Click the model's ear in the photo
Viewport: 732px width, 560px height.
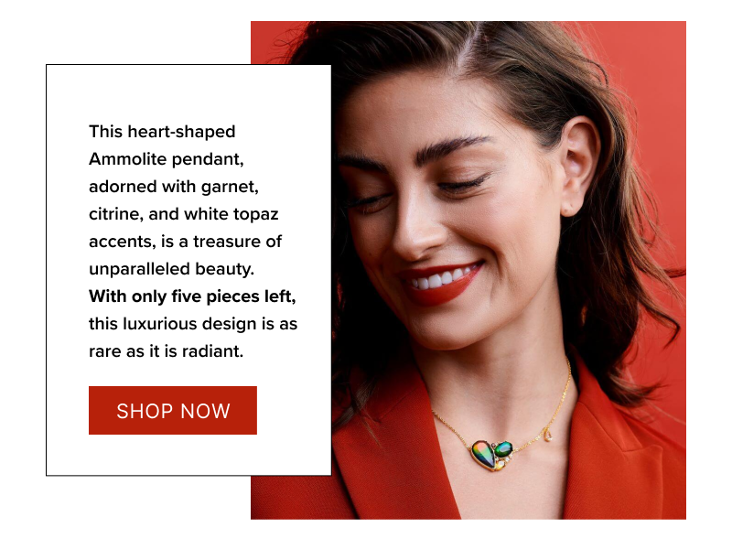[579, 166]
